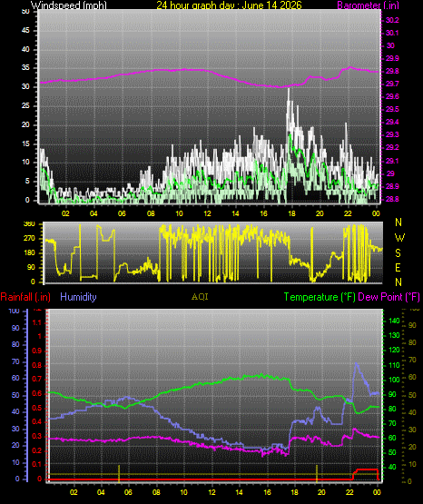Click the AQI legend label

pos(200,297)
